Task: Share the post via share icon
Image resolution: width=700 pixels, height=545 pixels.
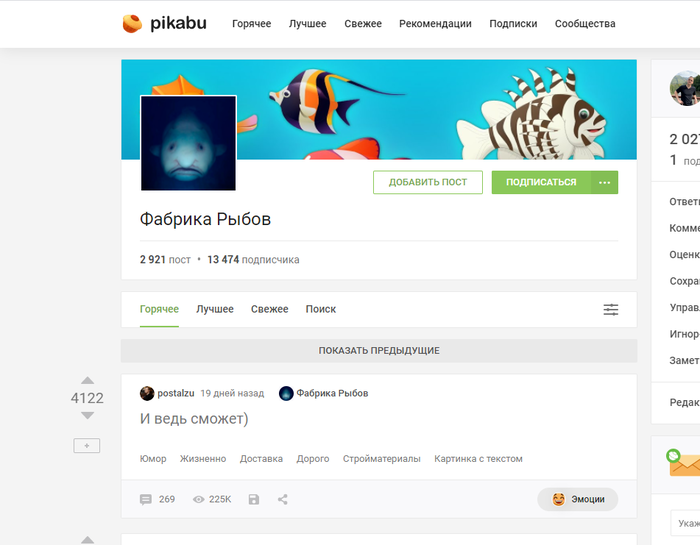Action: coord(283,499)
